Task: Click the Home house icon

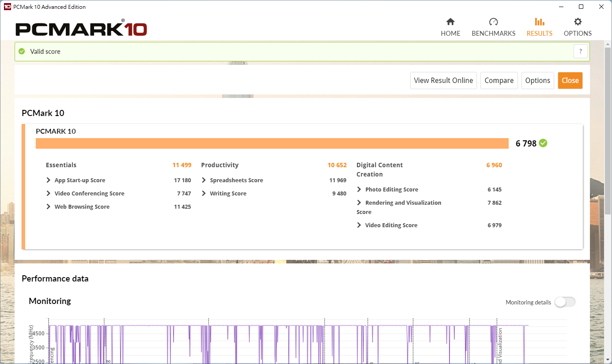Action: (x=450, y=22)
